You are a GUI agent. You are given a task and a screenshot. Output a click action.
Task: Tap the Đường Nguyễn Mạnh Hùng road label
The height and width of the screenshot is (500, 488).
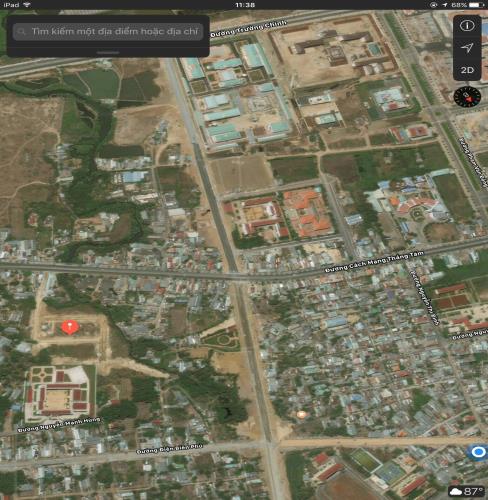pos(59,425)
